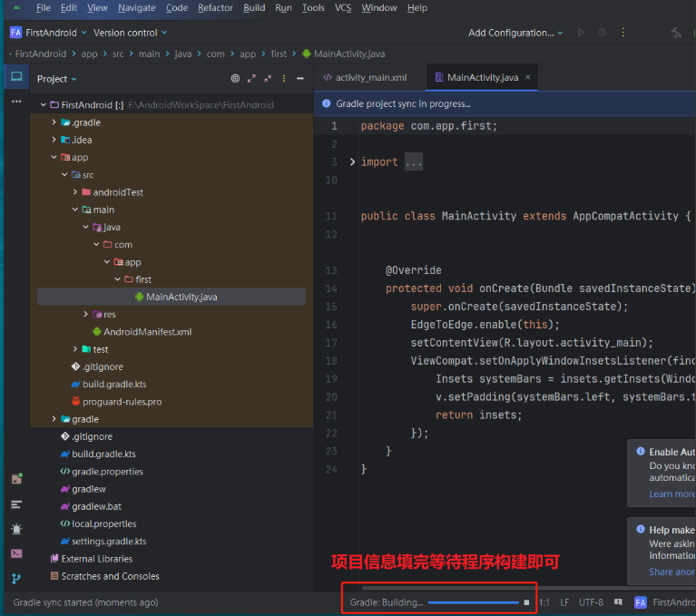Open the Navigate menu

[137, 7]
